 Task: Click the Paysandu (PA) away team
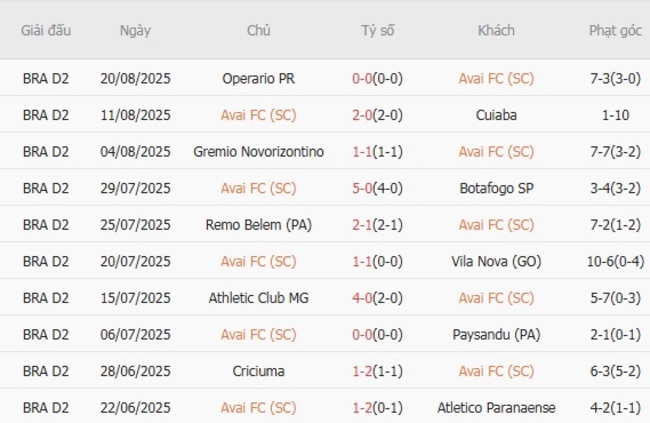[x=496, y=334]
